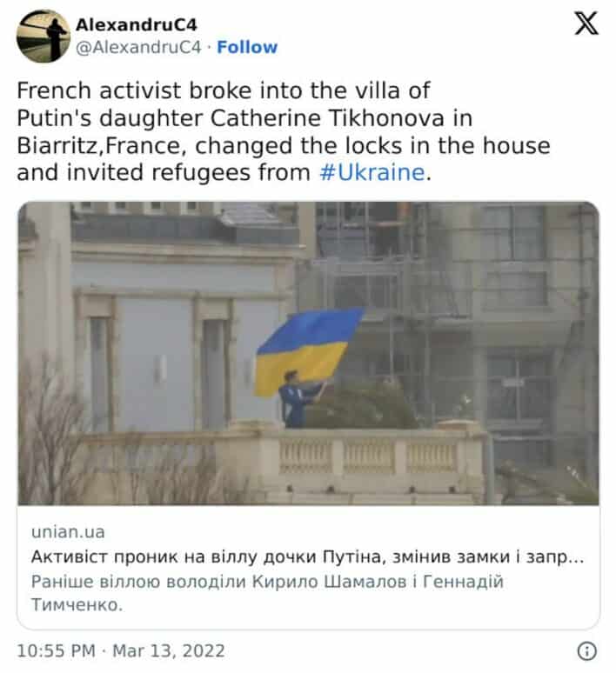Open the villa photo preview

(308, 353)
